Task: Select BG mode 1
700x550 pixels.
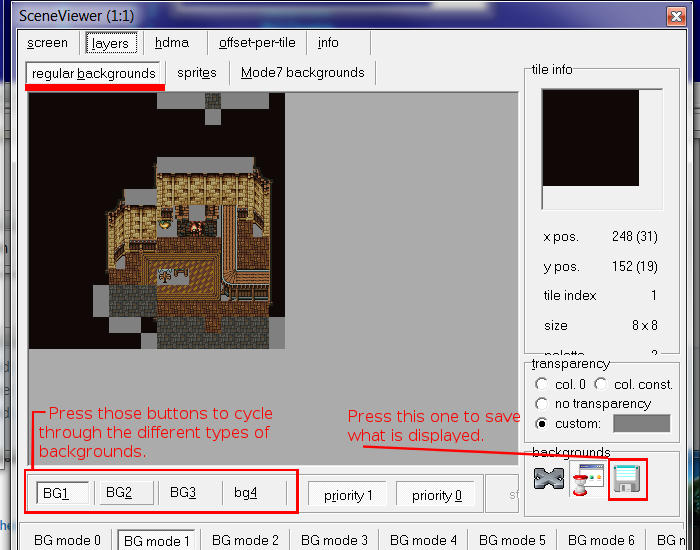Action: [157, 541]
